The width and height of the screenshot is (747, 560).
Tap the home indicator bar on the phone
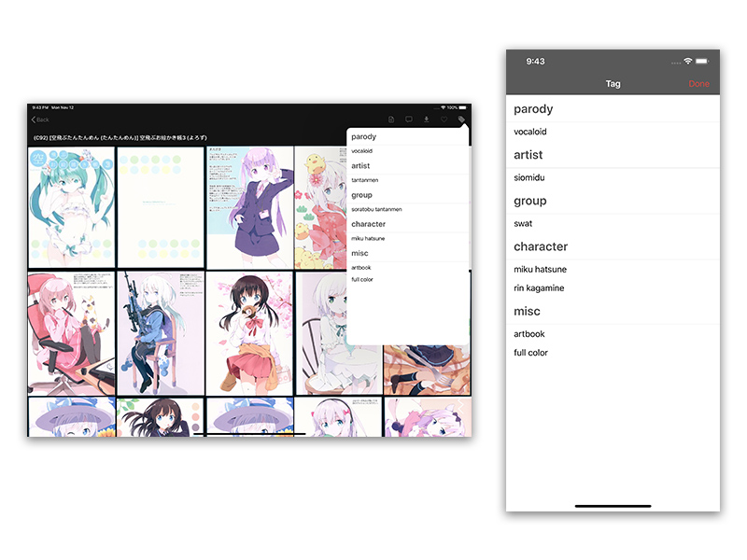[613, 506]
